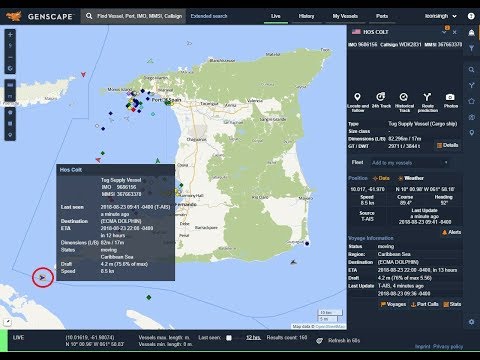This screenshot has width=480, height=360.
Task: Open the Fleet 'Add to my vessels' dropdown
Action: [x=410, y=163]
